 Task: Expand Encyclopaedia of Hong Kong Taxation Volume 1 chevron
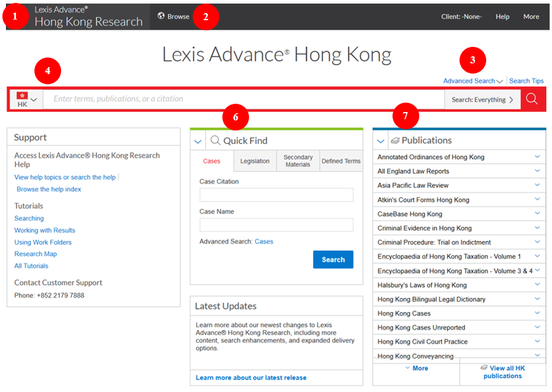[537, 256]
